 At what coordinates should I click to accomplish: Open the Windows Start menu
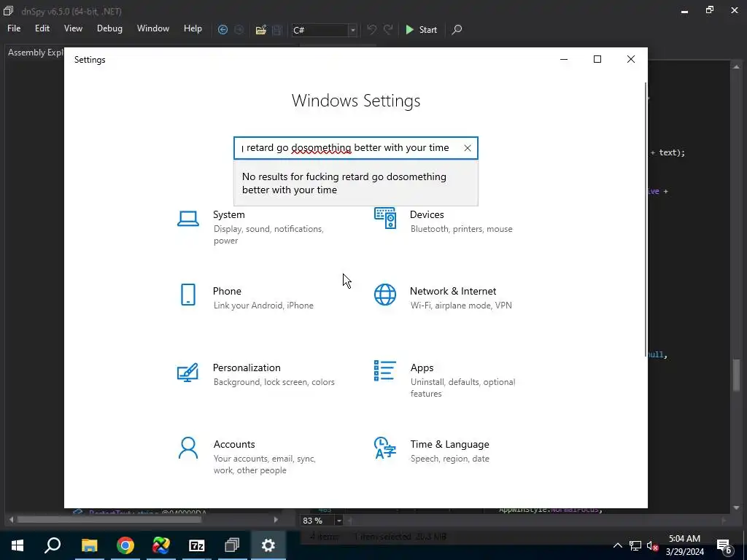(x=18, y=545)
